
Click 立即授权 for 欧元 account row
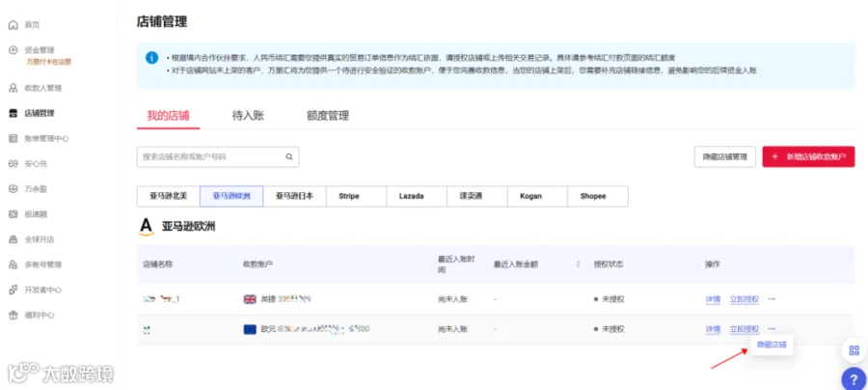[x=745, y=329]
